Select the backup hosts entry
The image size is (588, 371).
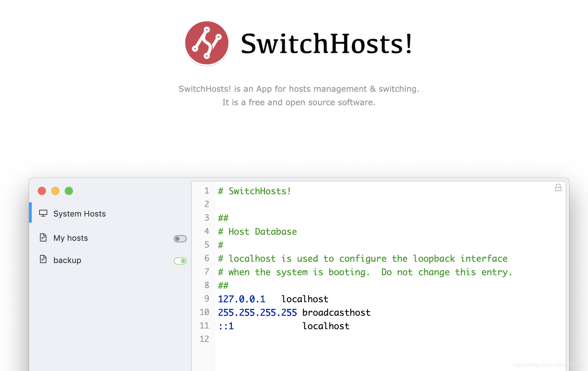point(110,260)
